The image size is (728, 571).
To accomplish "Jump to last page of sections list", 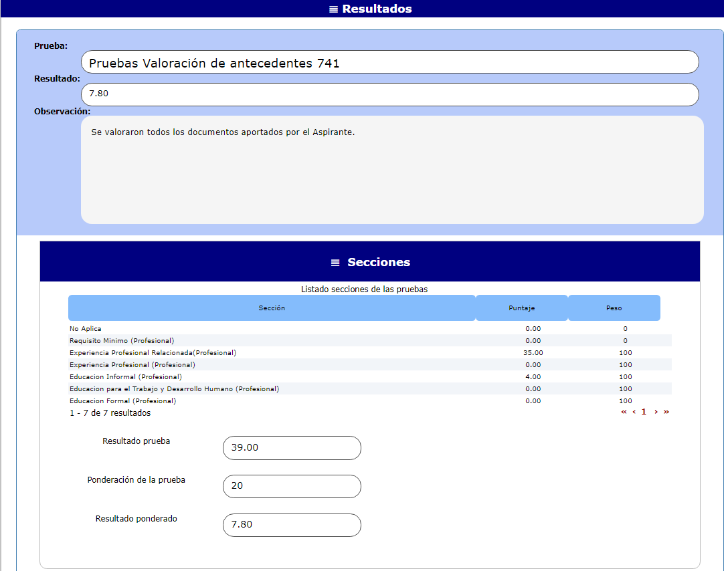I will click(666, 412).
